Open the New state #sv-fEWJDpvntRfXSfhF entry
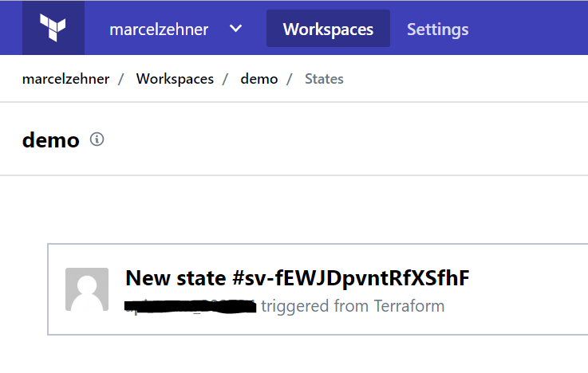Screen dimensions: 588x373 coord(297,278)
